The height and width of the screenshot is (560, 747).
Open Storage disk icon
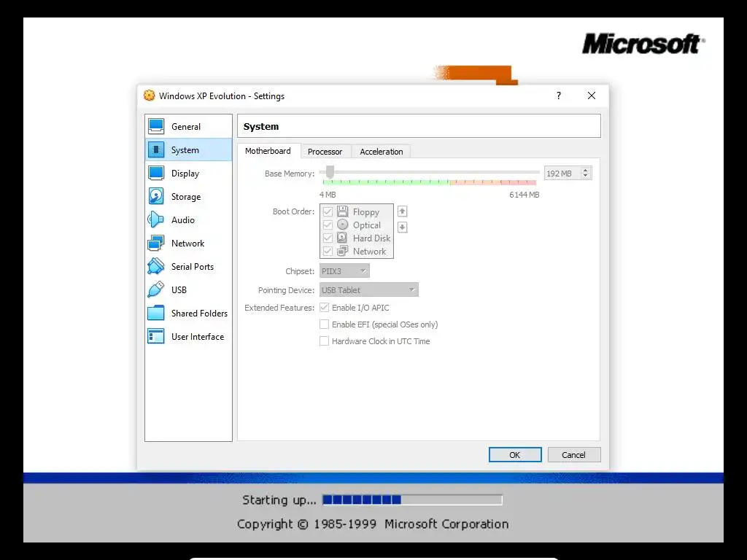[156, 196]
